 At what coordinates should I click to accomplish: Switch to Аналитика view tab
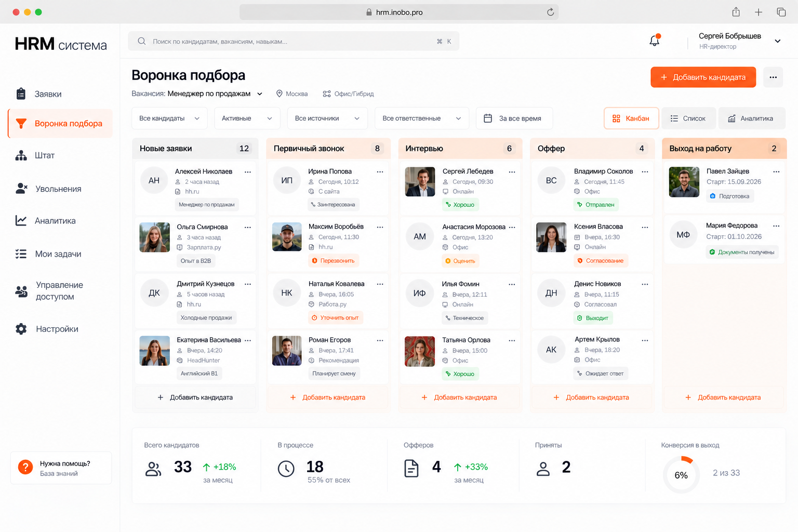(x=751, y=118)
